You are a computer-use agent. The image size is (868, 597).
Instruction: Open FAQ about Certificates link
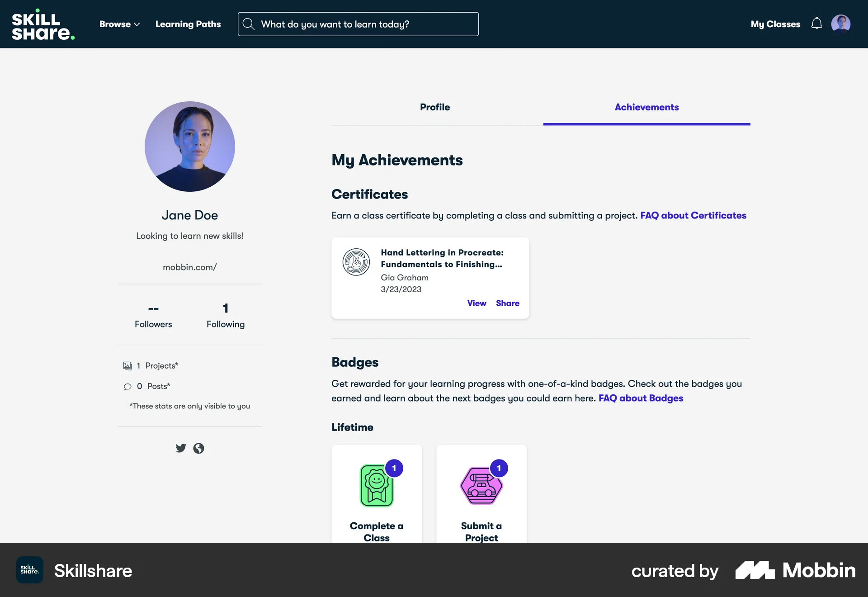pos(693,216)
